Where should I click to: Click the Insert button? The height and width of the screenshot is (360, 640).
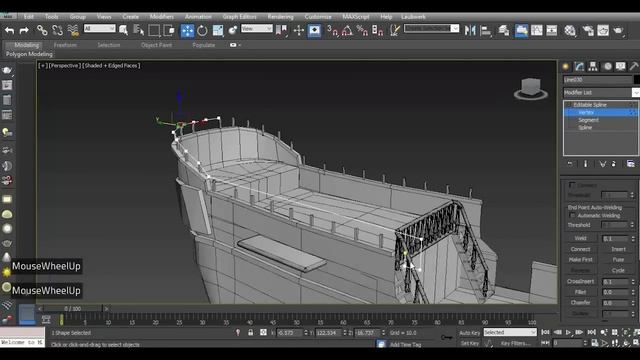[x=618, y=249]
